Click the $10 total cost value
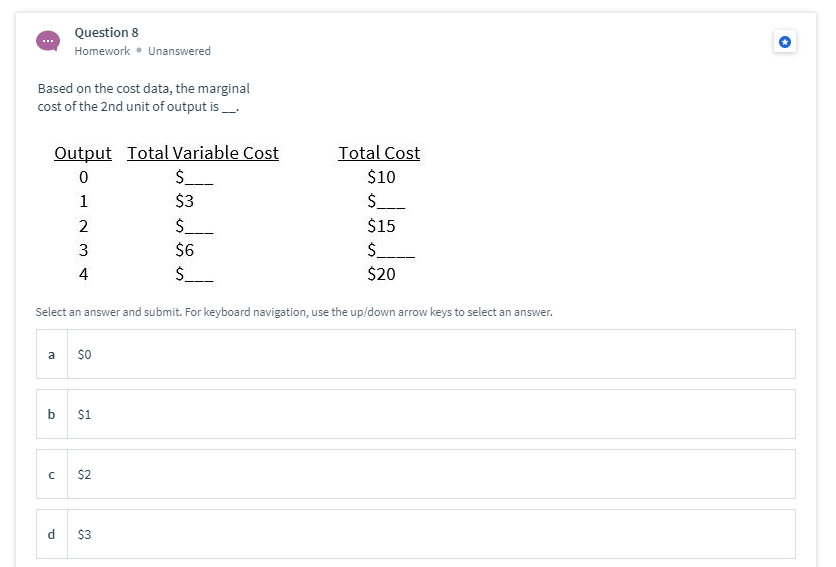The image size is (836, 567). [381, 177]
